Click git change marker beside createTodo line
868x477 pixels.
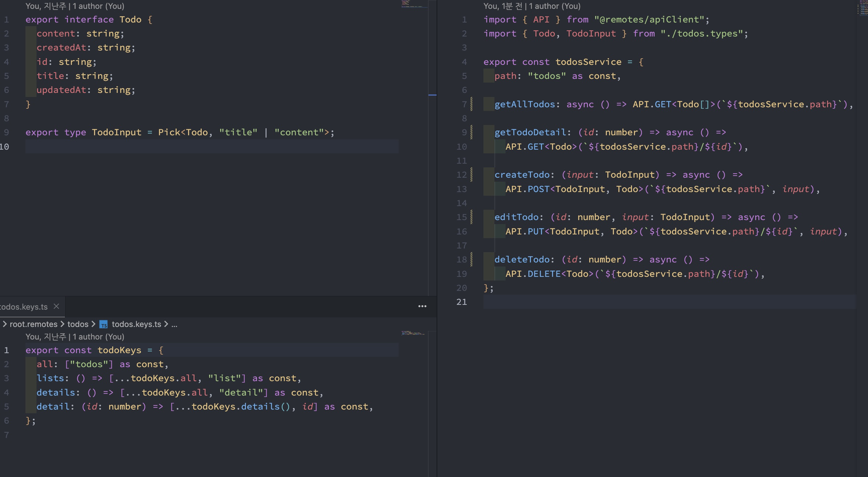tap(472, 175)
